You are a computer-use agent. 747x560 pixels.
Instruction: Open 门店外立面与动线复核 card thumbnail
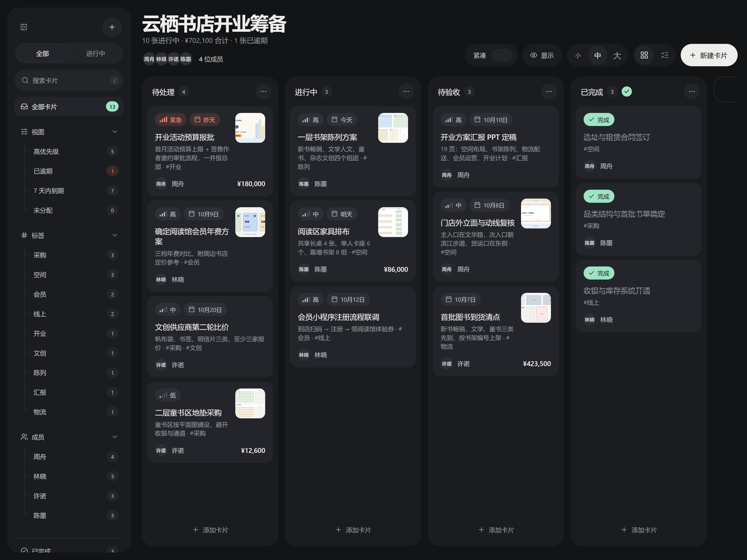536,214
